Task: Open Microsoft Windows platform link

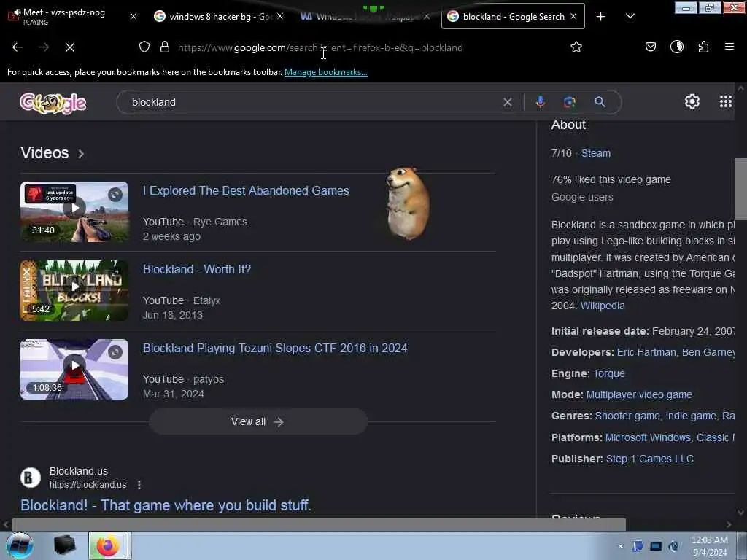Action: 648,437
